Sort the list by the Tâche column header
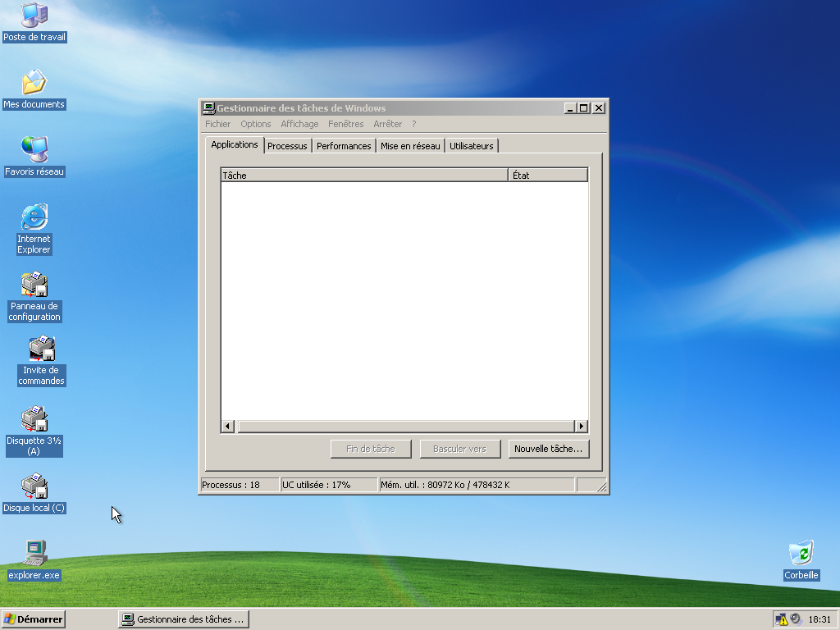 [364, 175]
